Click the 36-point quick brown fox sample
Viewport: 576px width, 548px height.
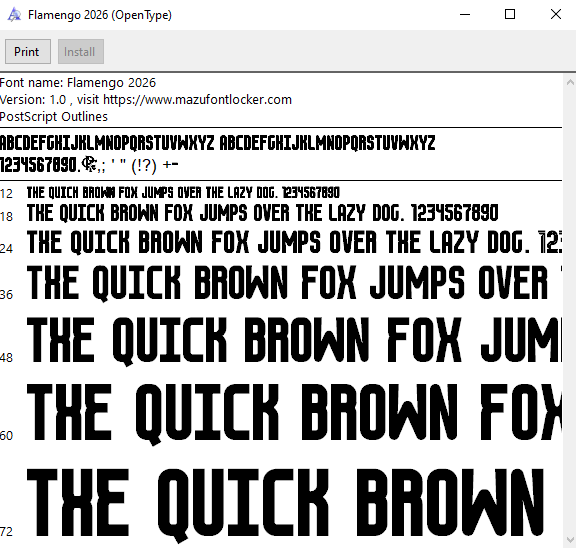(x=294, y=283)
